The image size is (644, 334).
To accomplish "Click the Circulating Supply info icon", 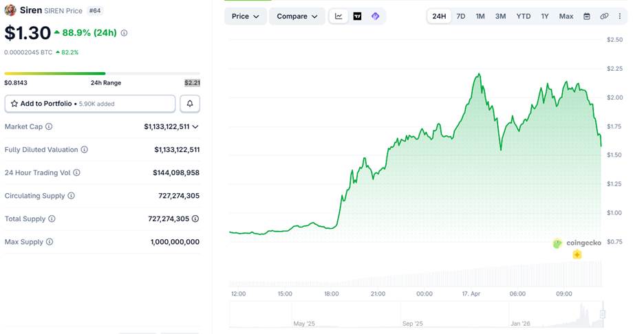I will pos(71,196).
